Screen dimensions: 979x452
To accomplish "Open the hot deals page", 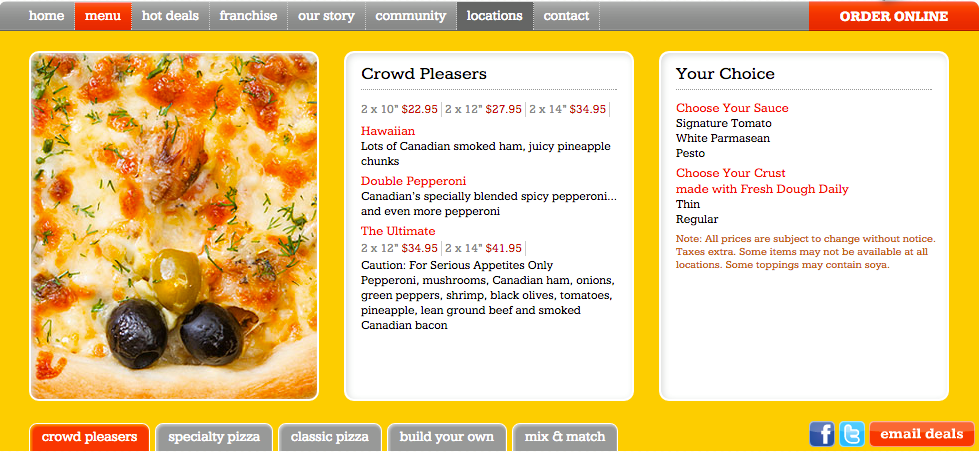I will (x=170, y=16).
